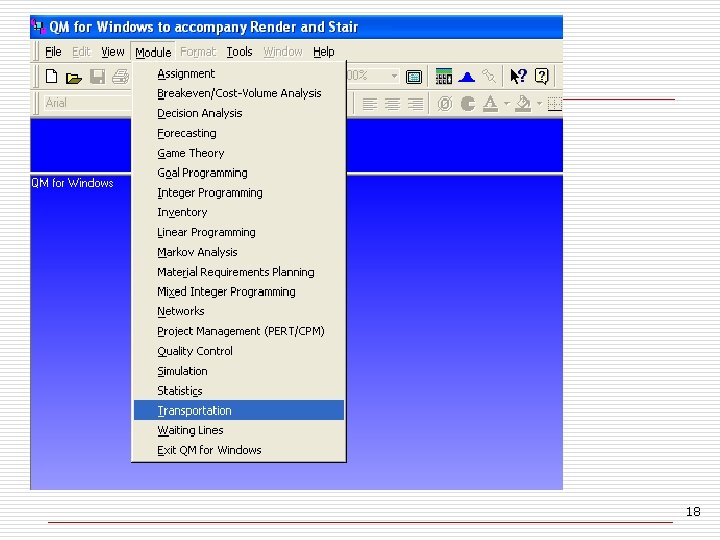Open a file with the folder icon

(73, 78)
